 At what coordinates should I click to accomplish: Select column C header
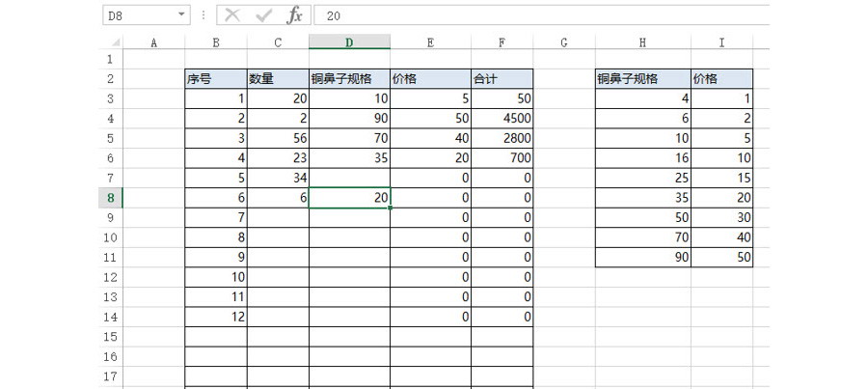tap(278, 42)
